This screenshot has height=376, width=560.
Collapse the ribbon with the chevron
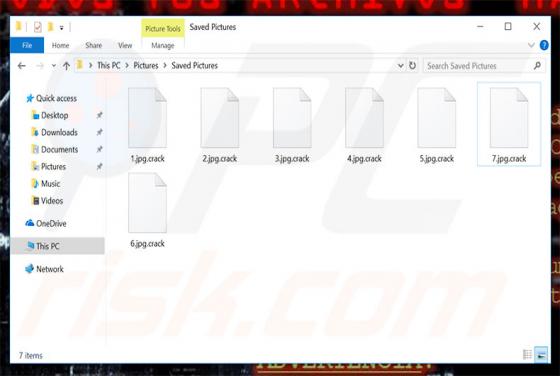(x=531, y=45)
